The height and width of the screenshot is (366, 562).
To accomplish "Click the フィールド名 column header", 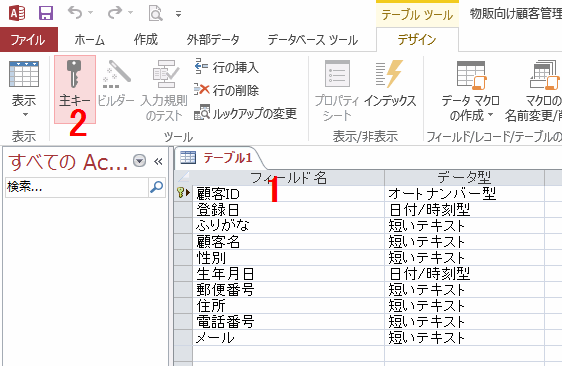I will 288,177.
